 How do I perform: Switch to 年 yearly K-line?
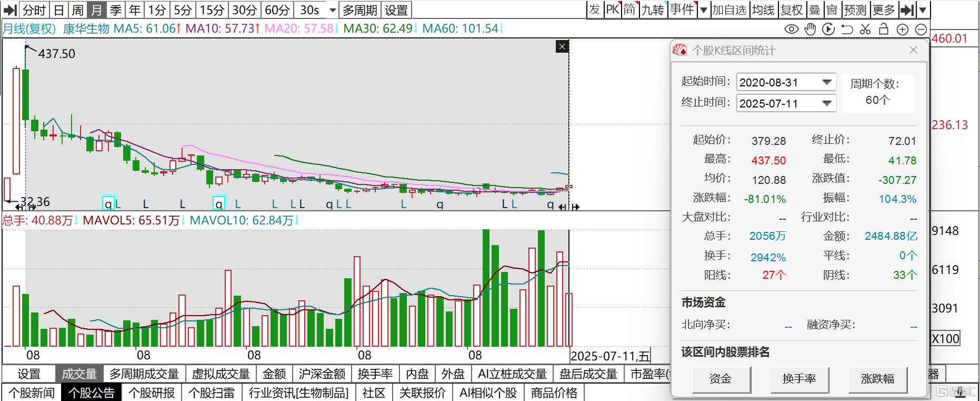pyautogui.click(x=135, y=10)
